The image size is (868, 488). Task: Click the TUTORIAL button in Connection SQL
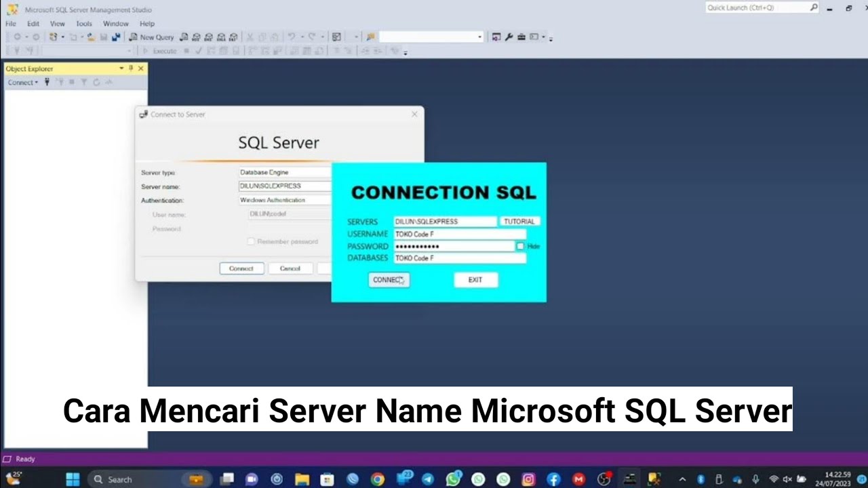[x=519, y=222]
